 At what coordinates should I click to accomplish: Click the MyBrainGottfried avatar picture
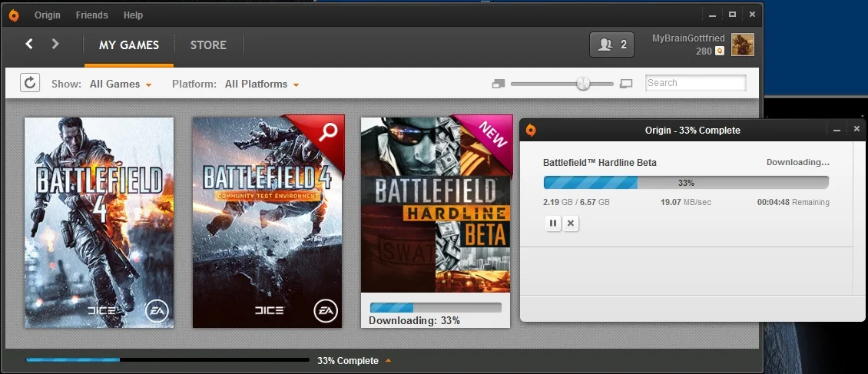tap(743, 45)
